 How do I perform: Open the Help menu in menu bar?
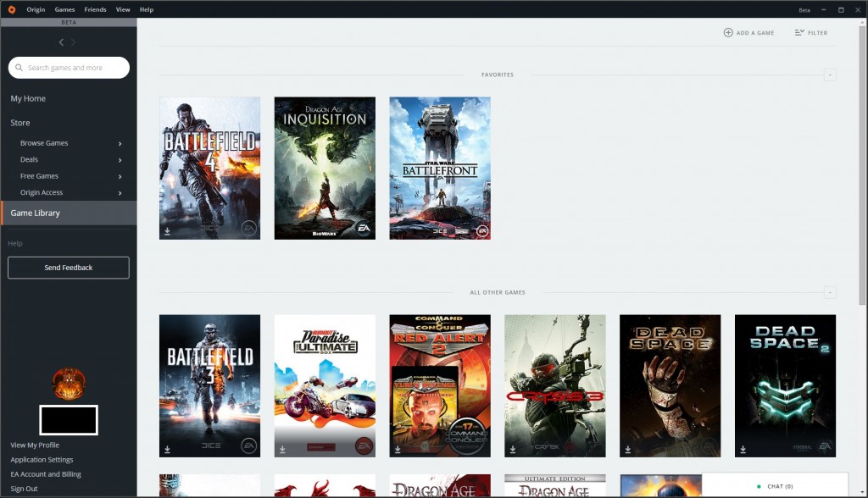click(x=147, y=9)
